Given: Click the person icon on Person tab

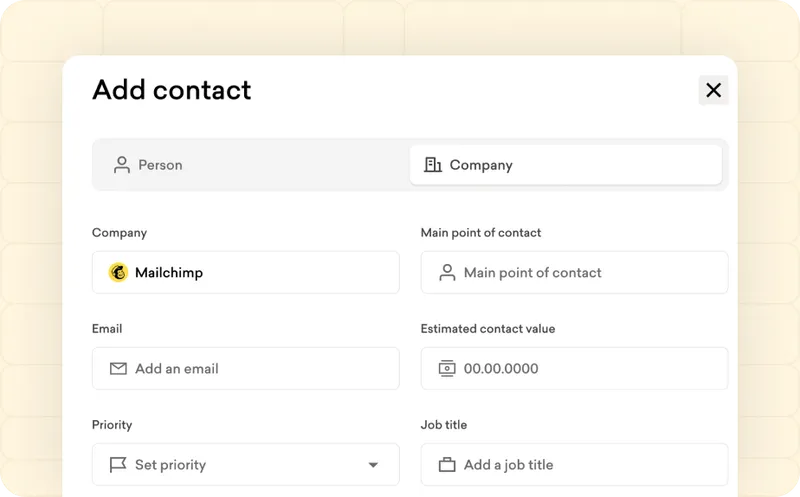Looking at the screenshot, I should coord(122,165).
